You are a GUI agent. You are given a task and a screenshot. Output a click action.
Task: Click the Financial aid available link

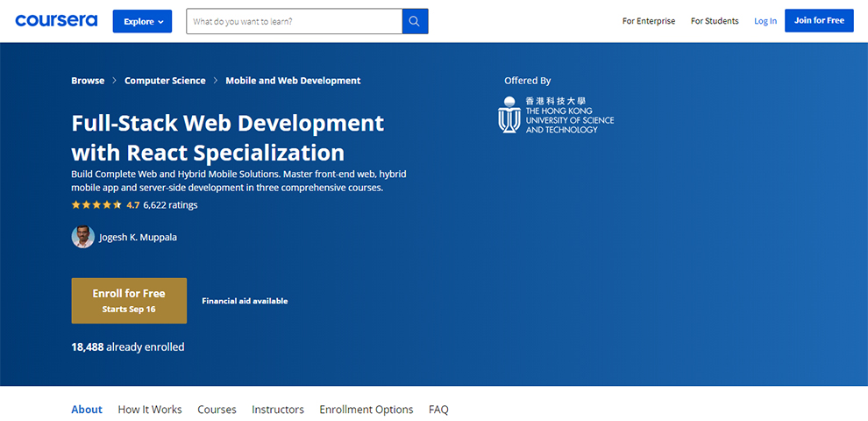245,302
